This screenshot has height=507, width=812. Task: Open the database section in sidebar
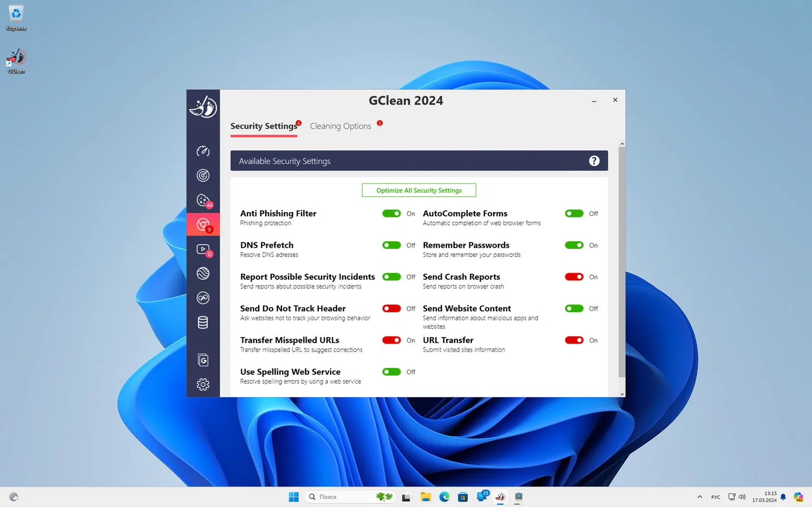point(203,322)
